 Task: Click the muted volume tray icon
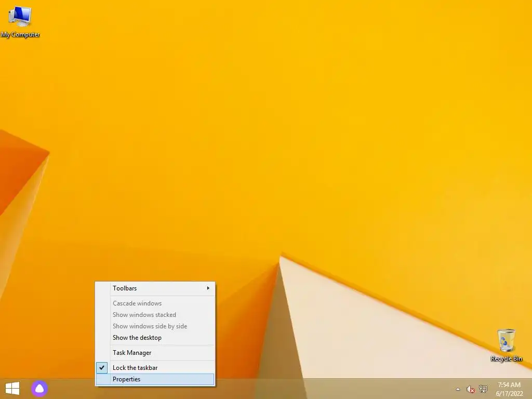470,389
